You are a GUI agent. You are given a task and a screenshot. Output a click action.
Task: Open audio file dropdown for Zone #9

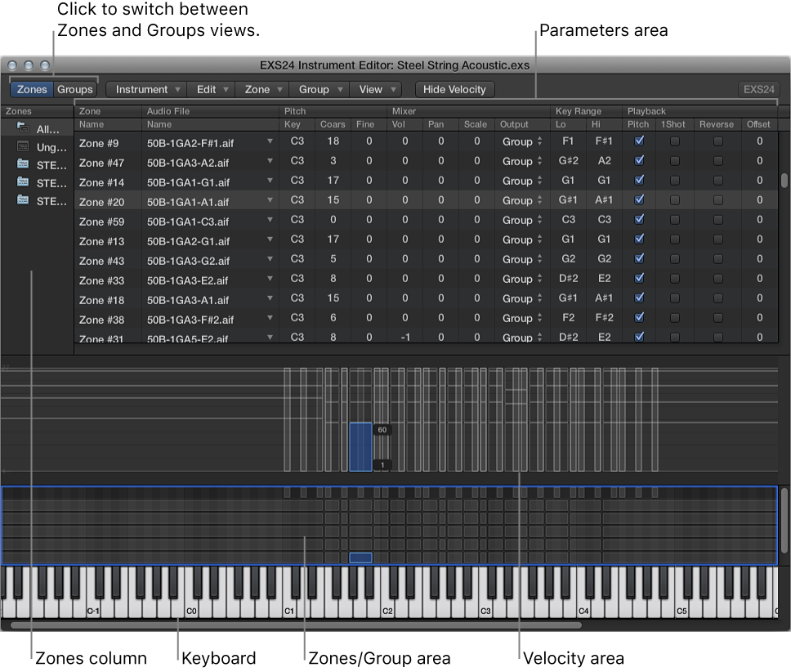point(270,141)
